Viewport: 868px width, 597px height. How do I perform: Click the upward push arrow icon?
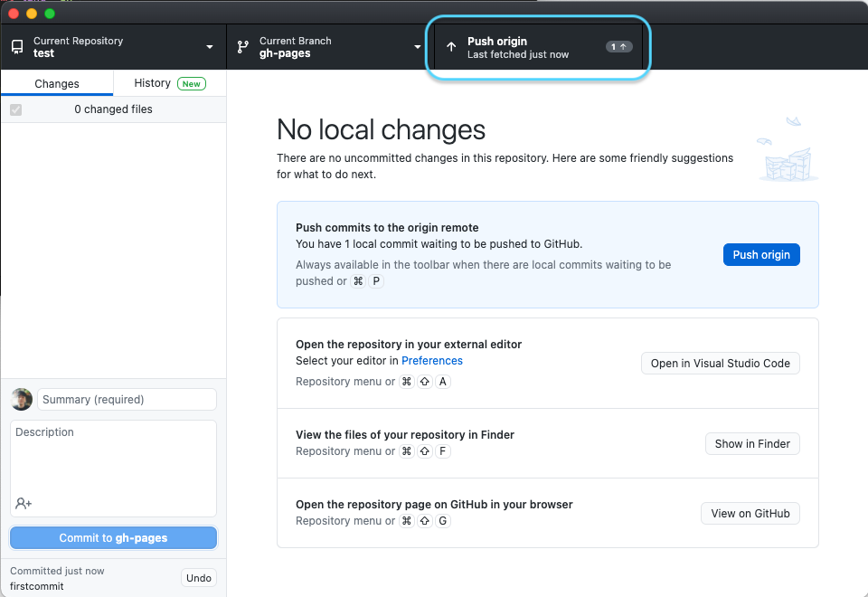tap(451, 47)
